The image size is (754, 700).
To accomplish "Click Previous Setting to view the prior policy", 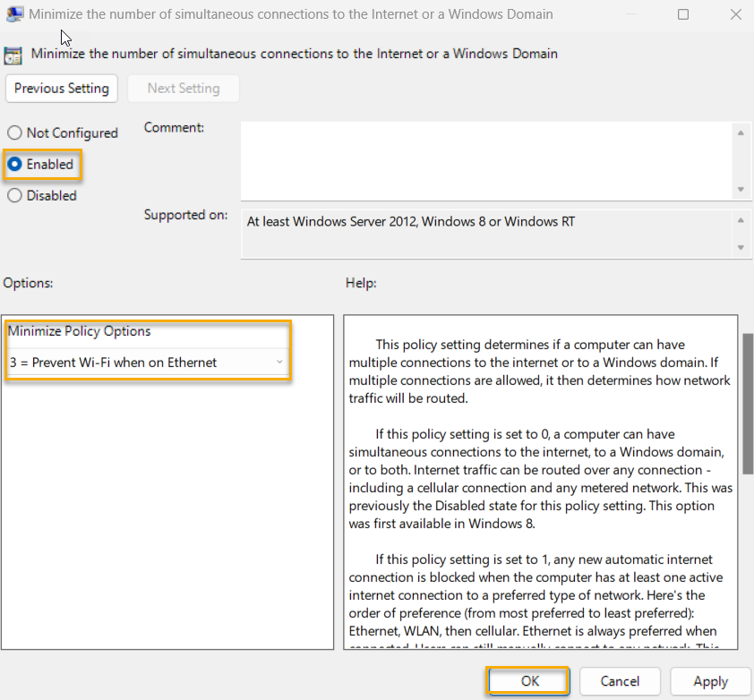I will [x=61, y=88].
